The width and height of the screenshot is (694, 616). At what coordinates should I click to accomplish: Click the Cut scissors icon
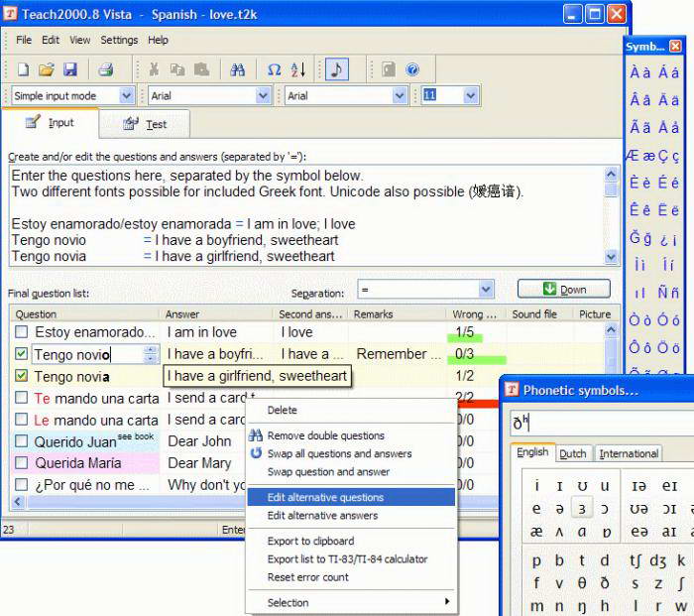tap(154, 69)
